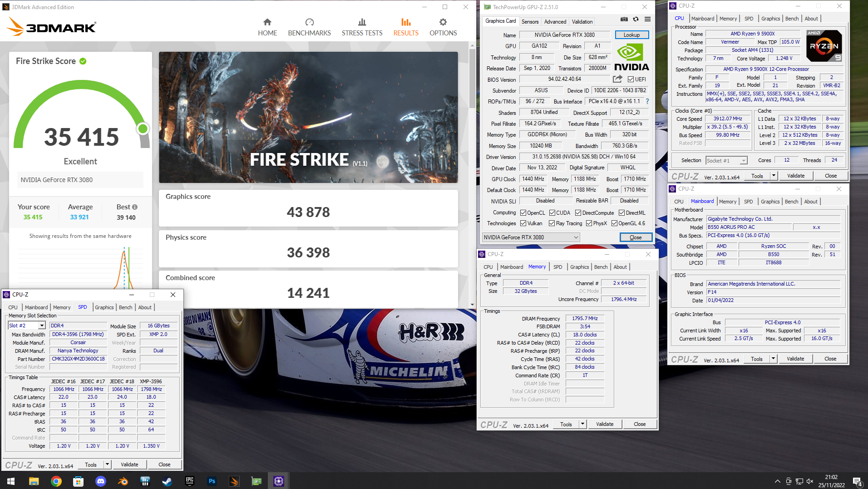Image resolution: width=868 pixels, height=489 pixels.
Task: Open 3DMark BENCHMARKS gauge icon
Action: (x=310, y=22)
